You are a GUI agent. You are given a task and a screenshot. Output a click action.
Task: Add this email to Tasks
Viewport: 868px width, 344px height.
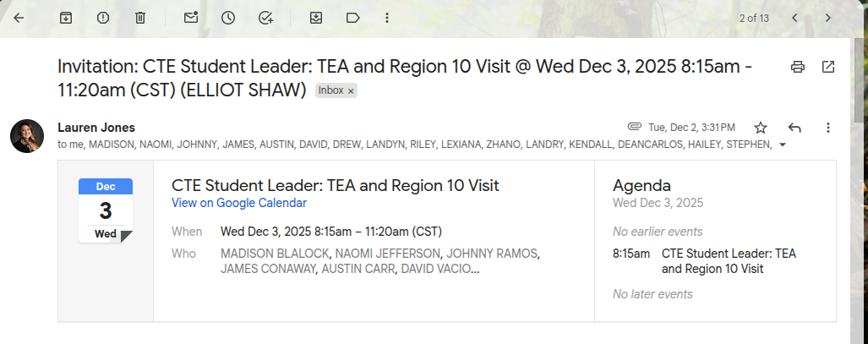[265, 18]
